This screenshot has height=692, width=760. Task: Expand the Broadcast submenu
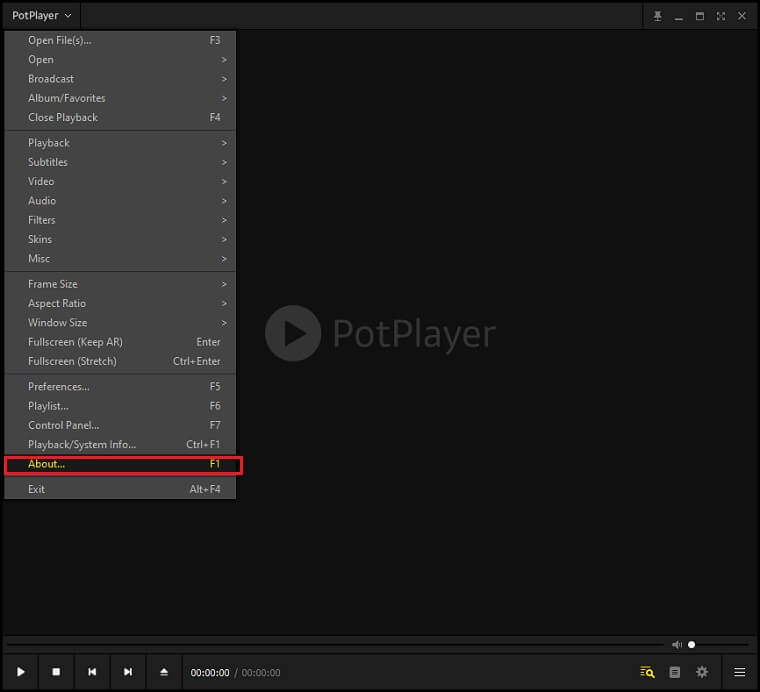point(120,79)
